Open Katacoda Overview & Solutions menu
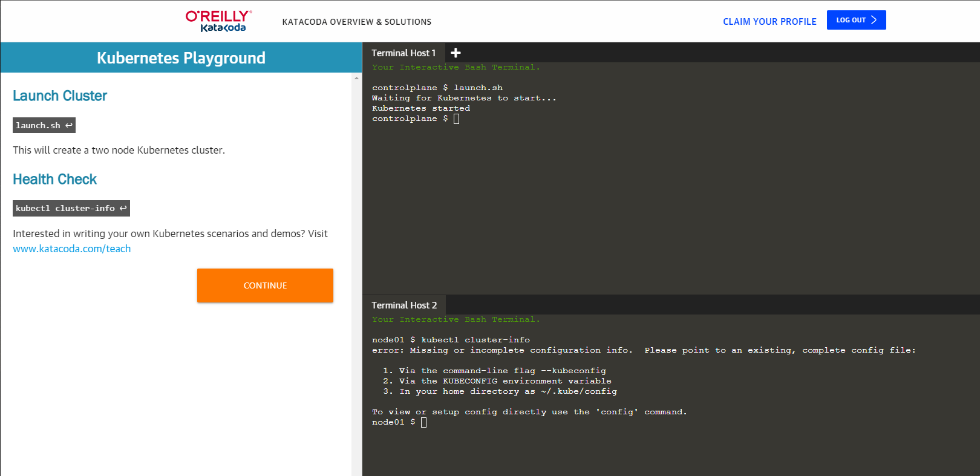 [x=357, y=22]
